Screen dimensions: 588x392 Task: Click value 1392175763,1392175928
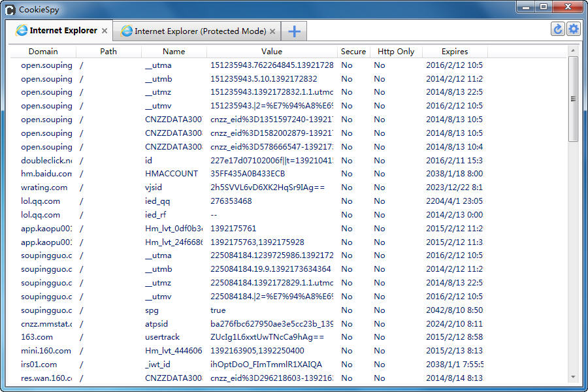pyautogui.click(x=257, y=242)
